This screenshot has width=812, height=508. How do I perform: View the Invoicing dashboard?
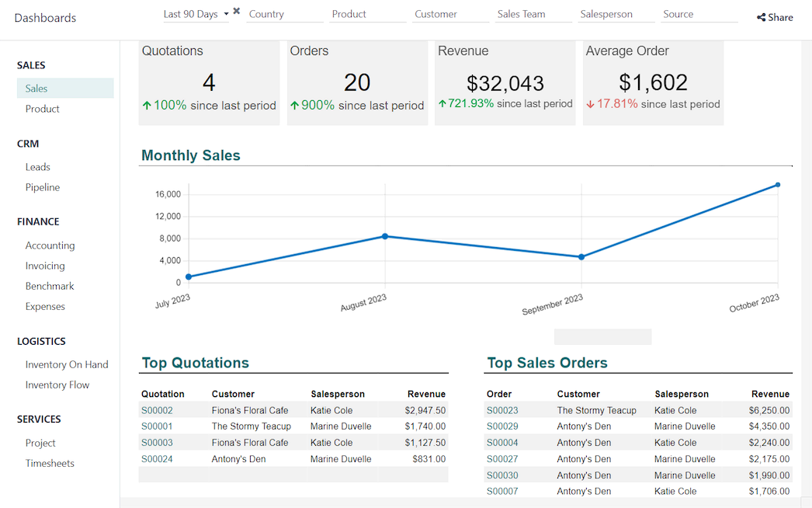pyautogui.click(x=45, y=266)
